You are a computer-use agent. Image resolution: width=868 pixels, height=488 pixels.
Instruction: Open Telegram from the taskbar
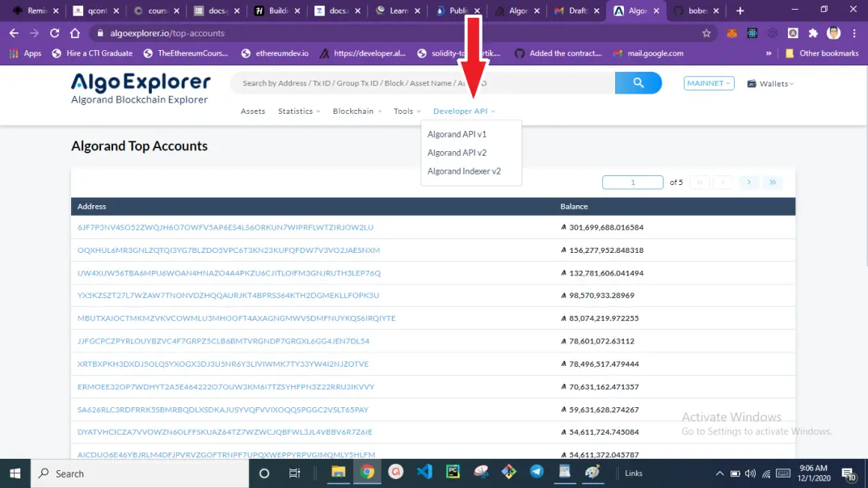pos(537,472)
